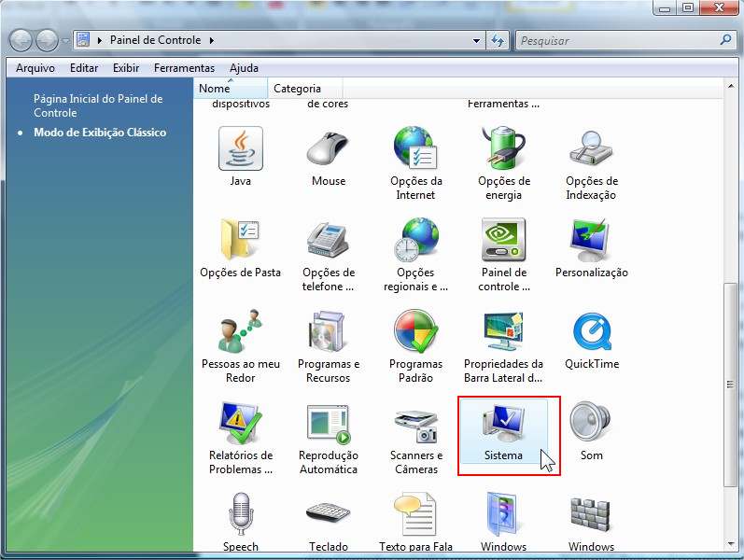Open the recent pages dropdown beside navigation arrows
This screenshot has width=744, height=560.
pyautogui.click(x=64, y=41)
